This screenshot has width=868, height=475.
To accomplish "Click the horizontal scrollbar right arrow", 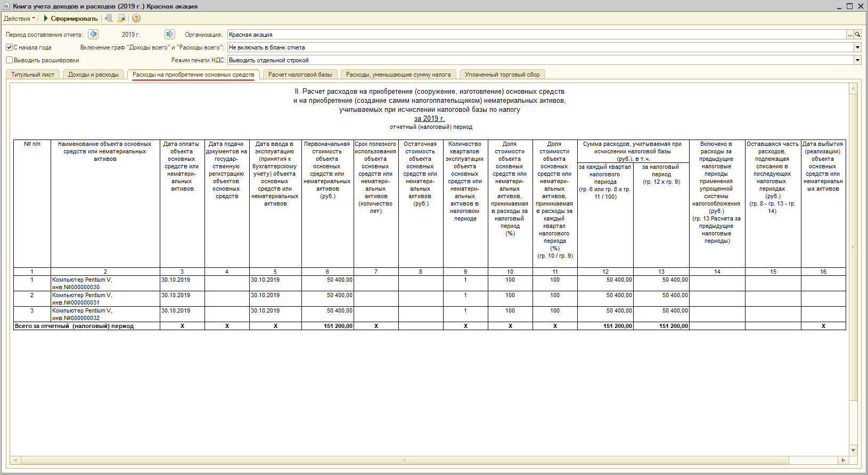I will [x=843, y=460].
